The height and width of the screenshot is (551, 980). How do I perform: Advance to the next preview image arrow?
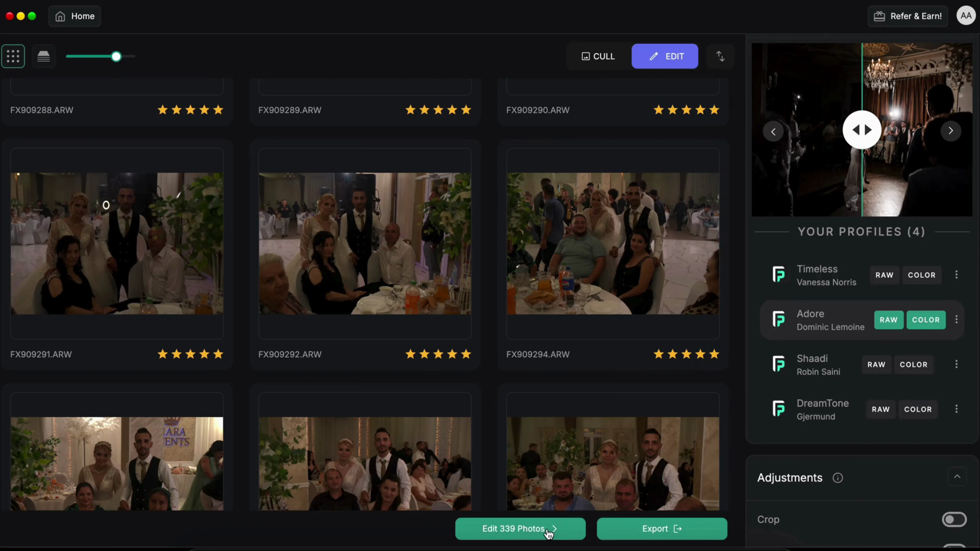(x=950, y=131)
